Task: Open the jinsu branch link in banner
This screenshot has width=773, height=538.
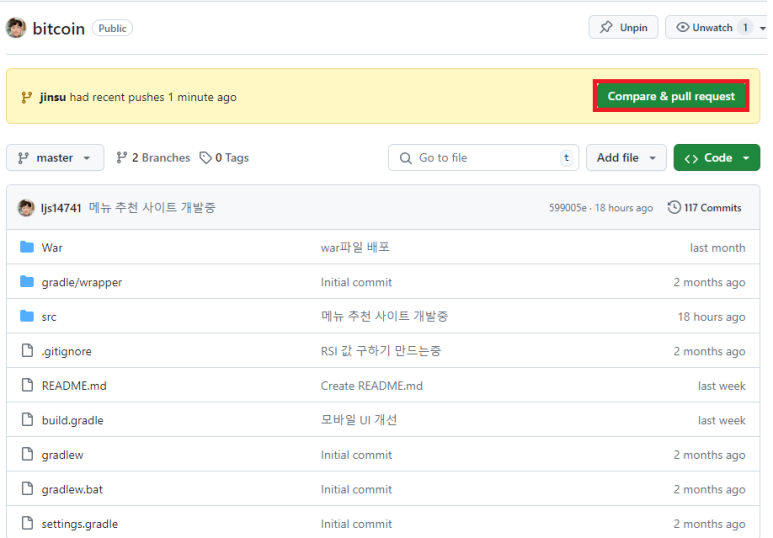Action: [x=53, y=97]
